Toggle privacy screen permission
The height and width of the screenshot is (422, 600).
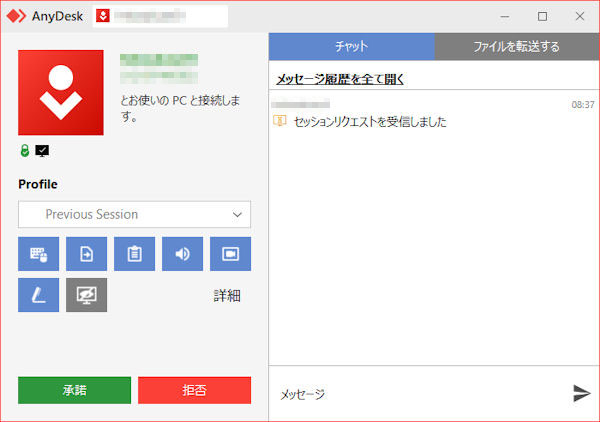[86, 295]
